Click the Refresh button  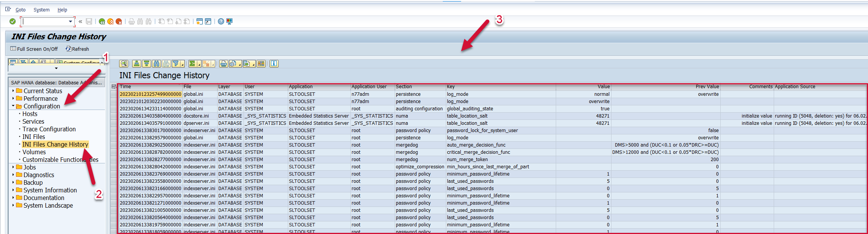tap(77, 49)
